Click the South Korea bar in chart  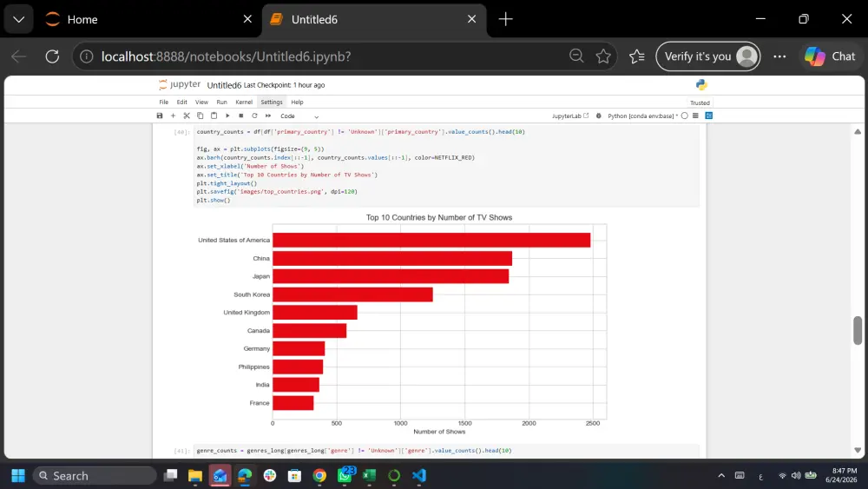352,294
